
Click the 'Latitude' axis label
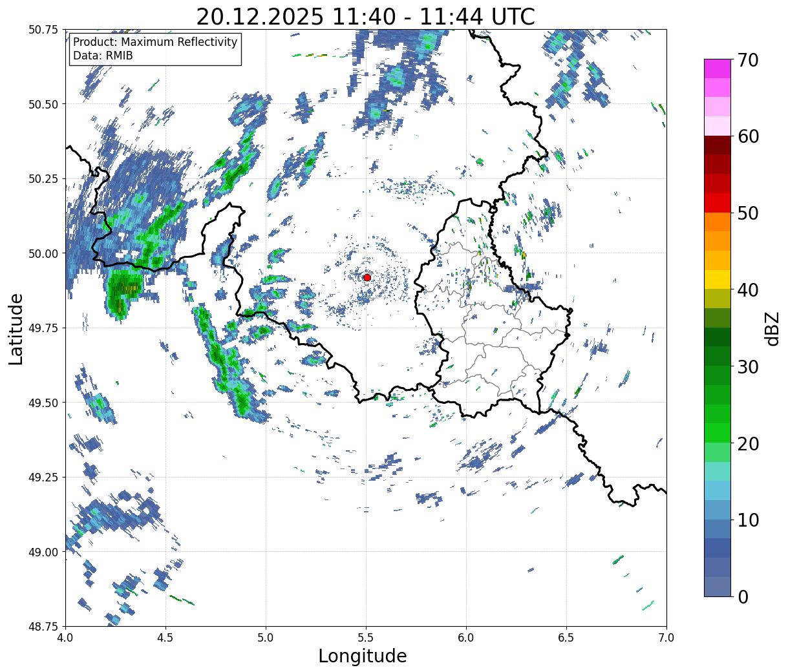click(16, 328)
